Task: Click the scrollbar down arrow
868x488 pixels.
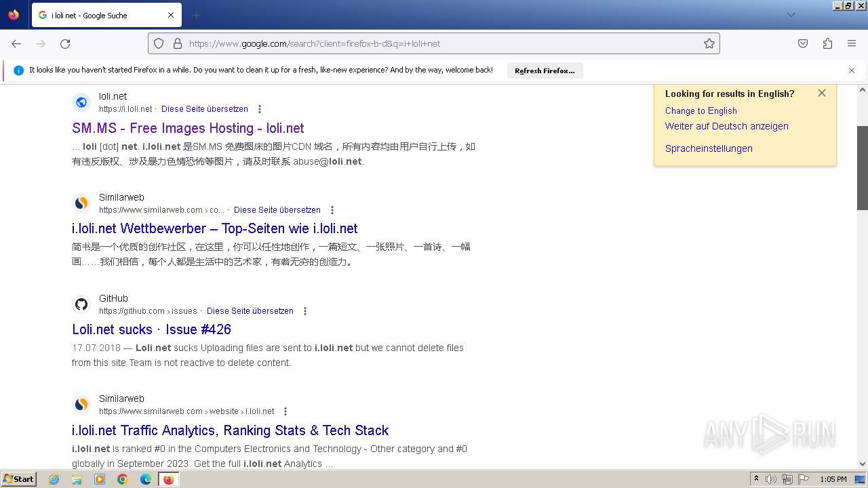Action: [x=863, y=464]
